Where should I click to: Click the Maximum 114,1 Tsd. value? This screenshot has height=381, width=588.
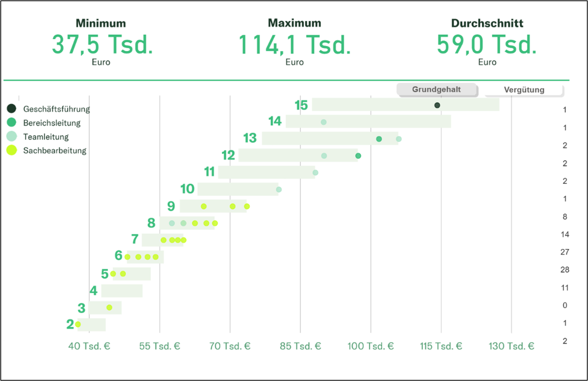294,44
